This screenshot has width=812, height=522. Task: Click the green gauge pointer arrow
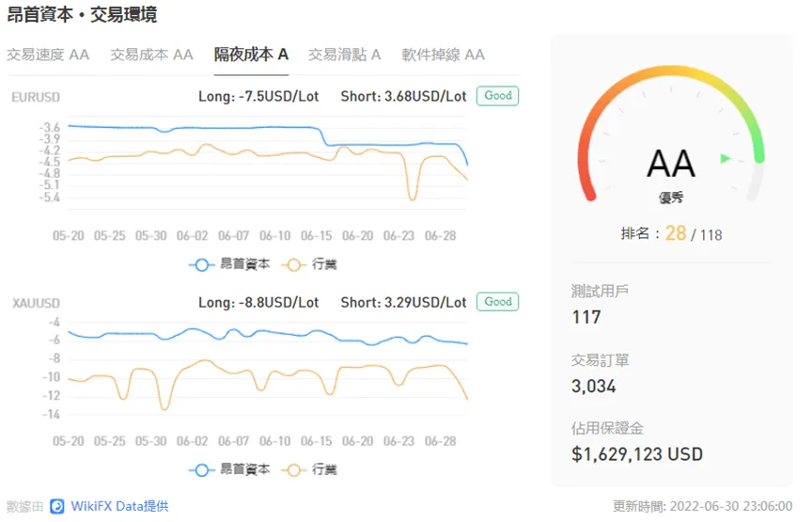tap(726, 158)
